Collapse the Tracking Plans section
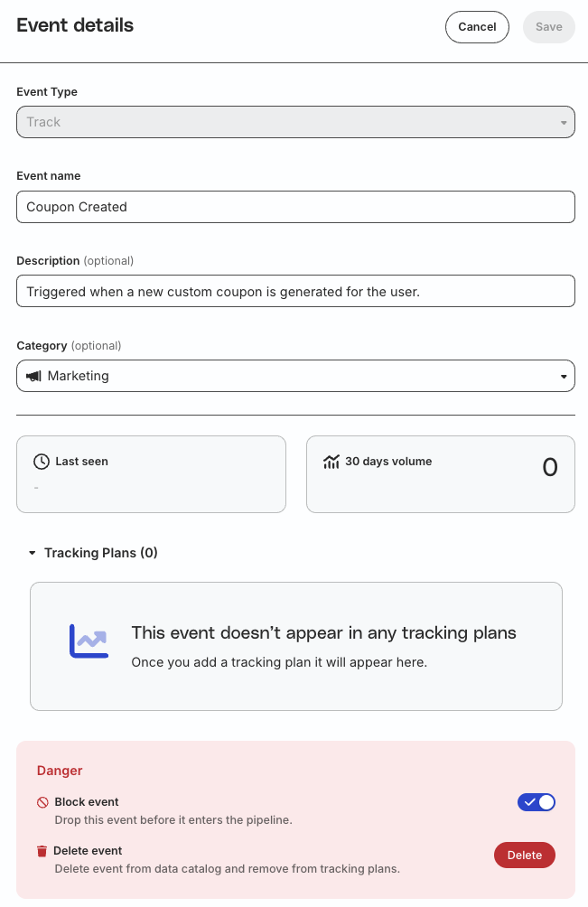Image resolution: width=588 pixels, height=907 pixels. point(33,553)
